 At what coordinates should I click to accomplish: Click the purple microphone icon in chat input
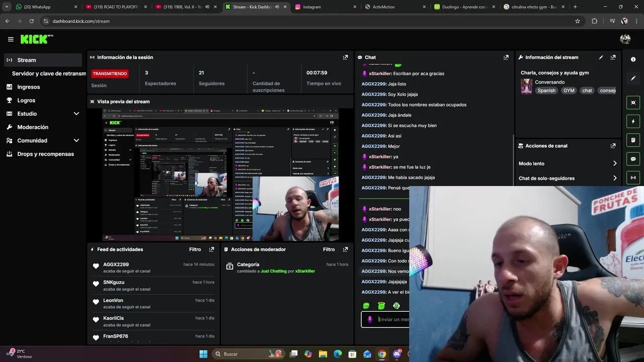point(370,319)
